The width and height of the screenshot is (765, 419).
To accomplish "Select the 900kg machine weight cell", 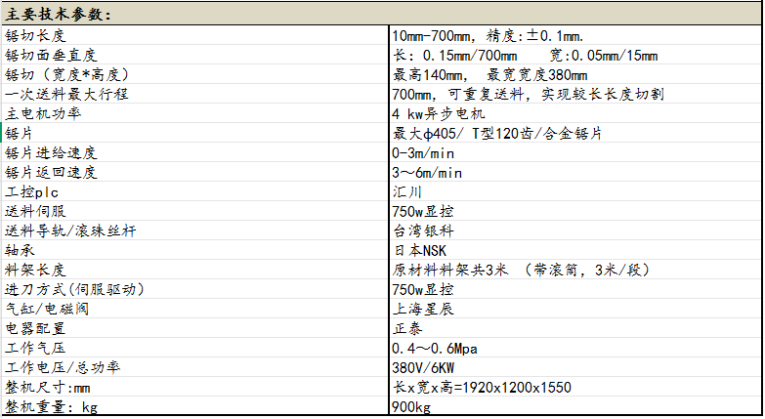I will pos(412,407).
